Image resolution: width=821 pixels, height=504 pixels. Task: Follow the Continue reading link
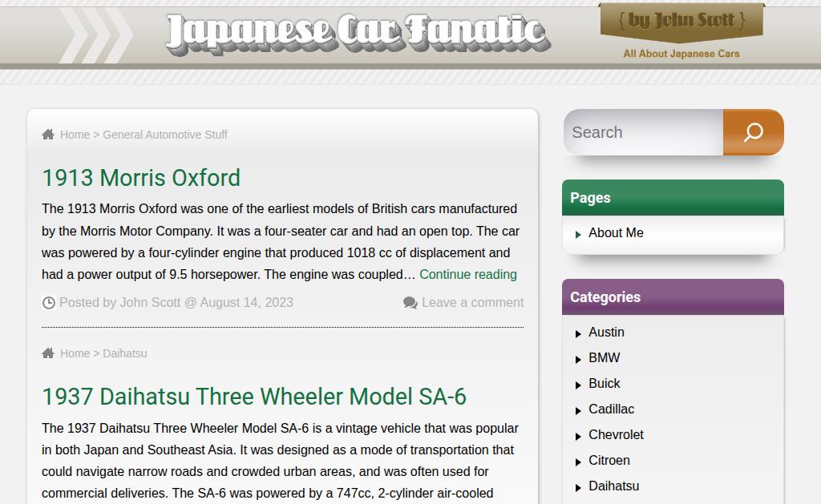pos(468,274)
